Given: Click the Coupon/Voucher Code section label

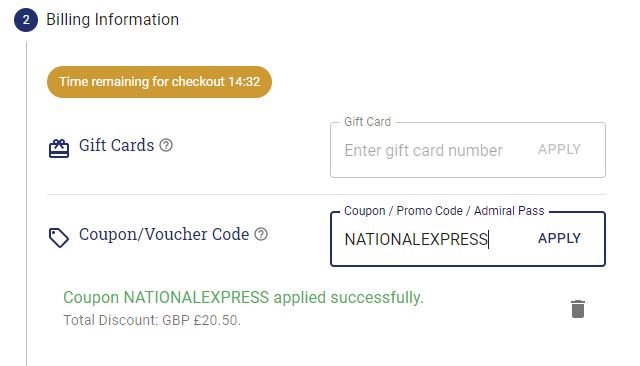Looking at the screenshot, I should (x=164, y=235).
